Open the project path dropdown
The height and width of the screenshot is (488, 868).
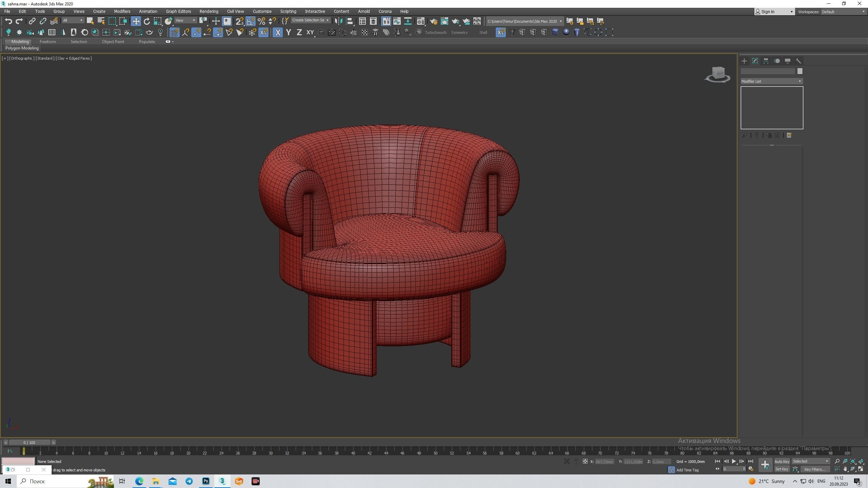(x=560, y=21)
